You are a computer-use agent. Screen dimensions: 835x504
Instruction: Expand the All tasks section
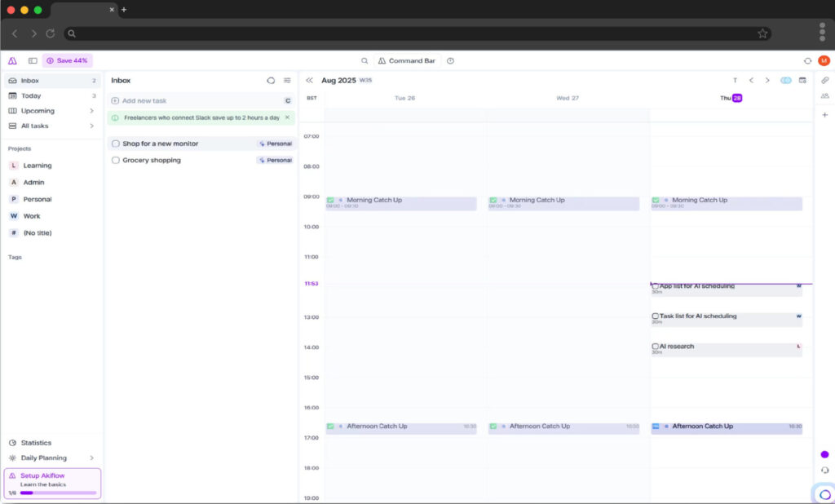91,126
